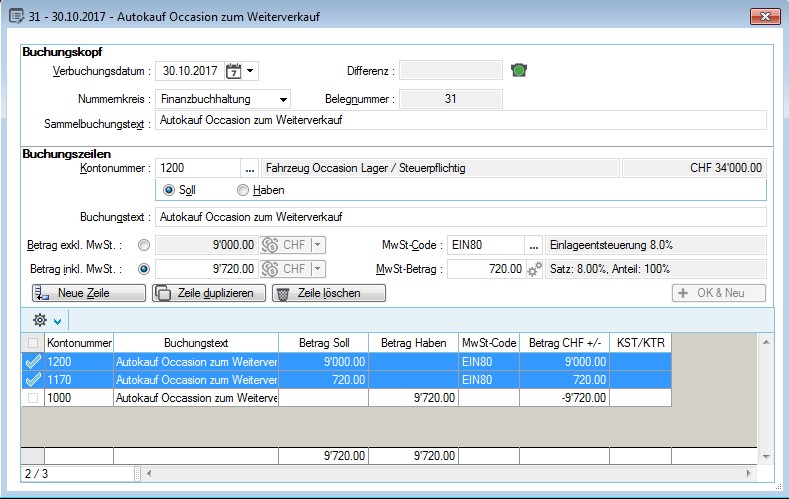Uncheck the row 1200 checkmark

(33, 362)
